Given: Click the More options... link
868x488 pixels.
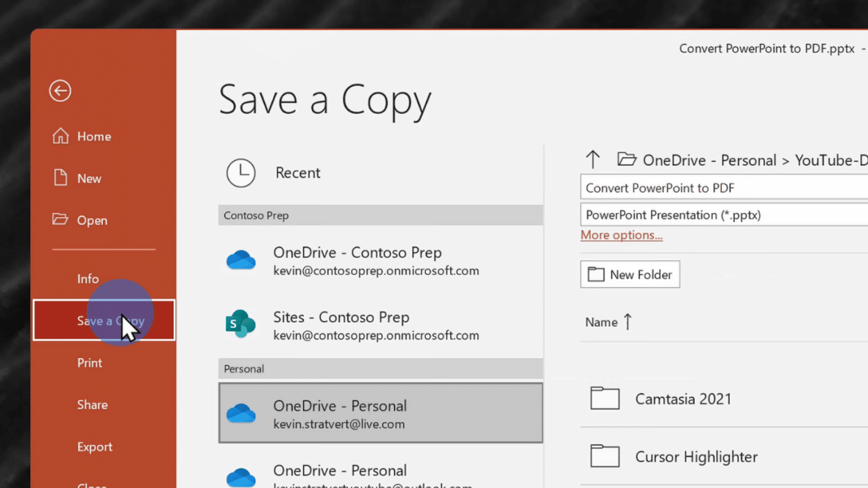Looking at the screenshot, I should 622,234.
